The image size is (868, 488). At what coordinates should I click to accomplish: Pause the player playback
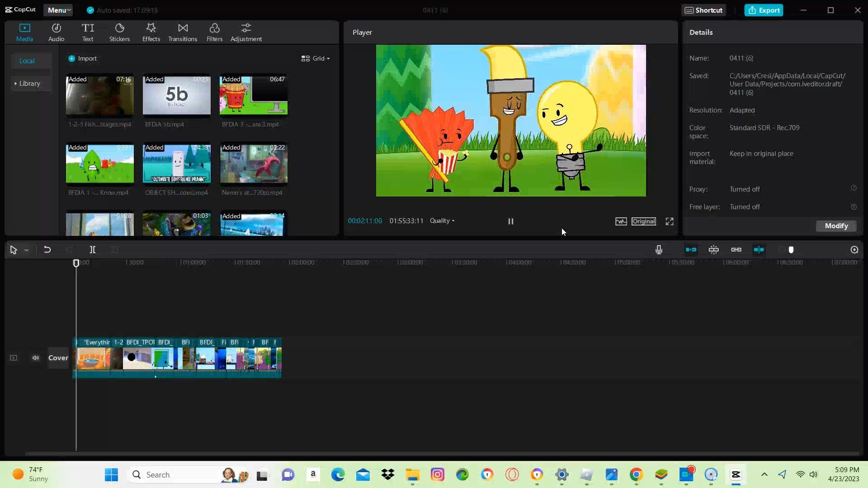[x=510, y=221]
